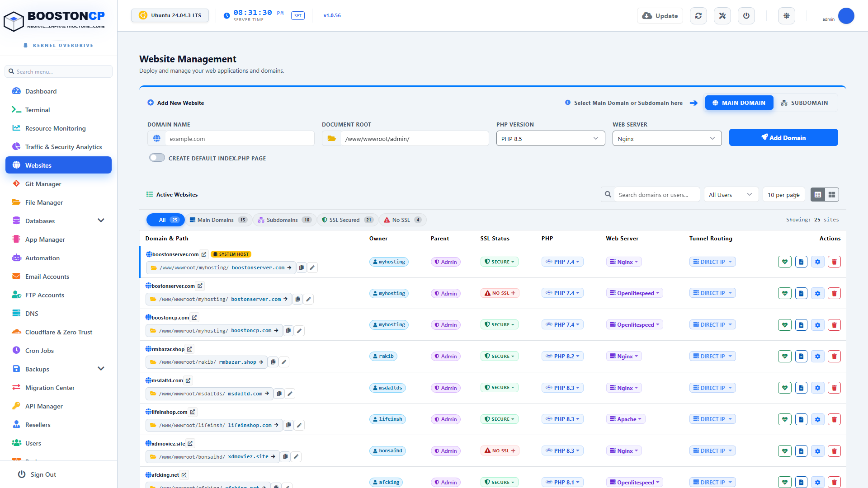This screenshot has width=868, height=488.
Task: Edit path pencil for bostonserver.com
Action: pos(308,299)
